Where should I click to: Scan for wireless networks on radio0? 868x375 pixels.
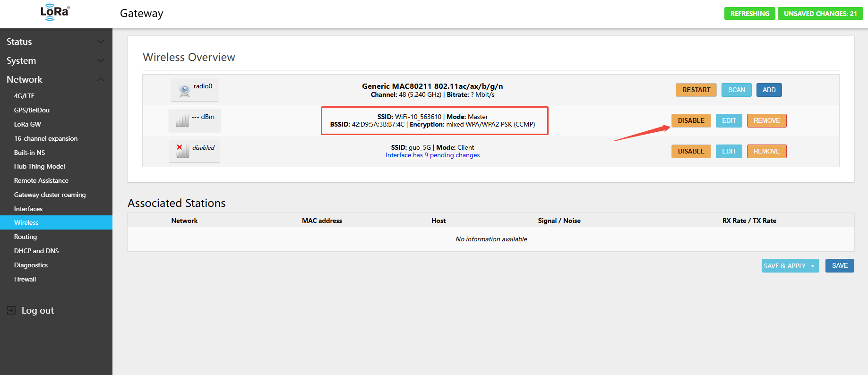click(736, 90)
